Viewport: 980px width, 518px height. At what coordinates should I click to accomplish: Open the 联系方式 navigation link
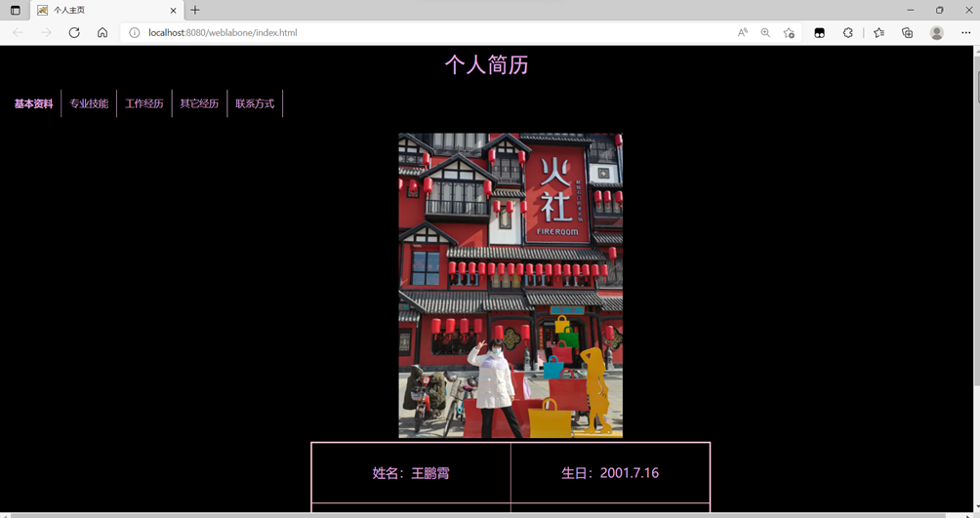tap(255, 103)
